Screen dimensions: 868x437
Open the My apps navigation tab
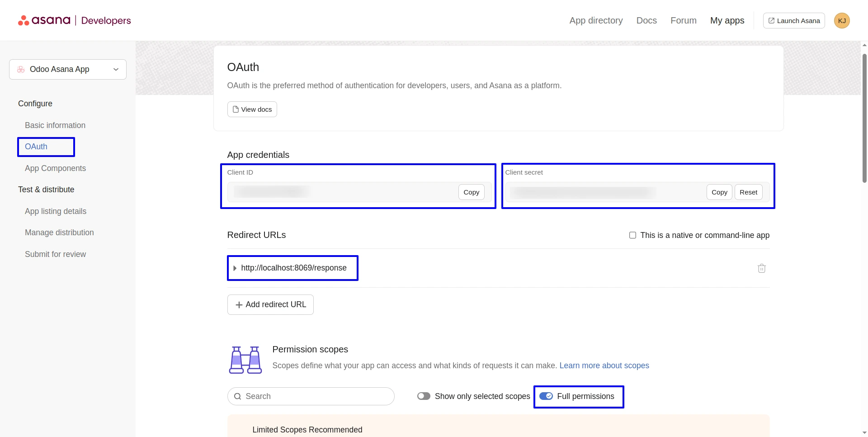pyautogui.click(x=727, y=20)
